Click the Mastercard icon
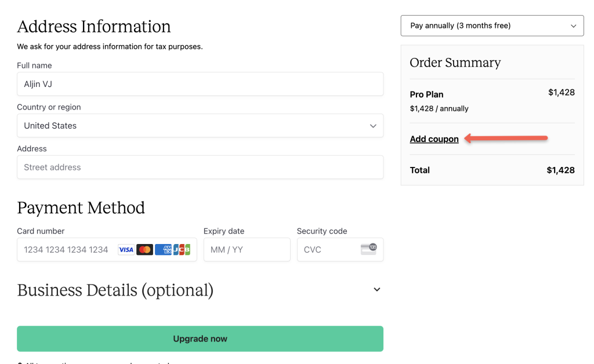594x364 pixels. coord(144,249)
